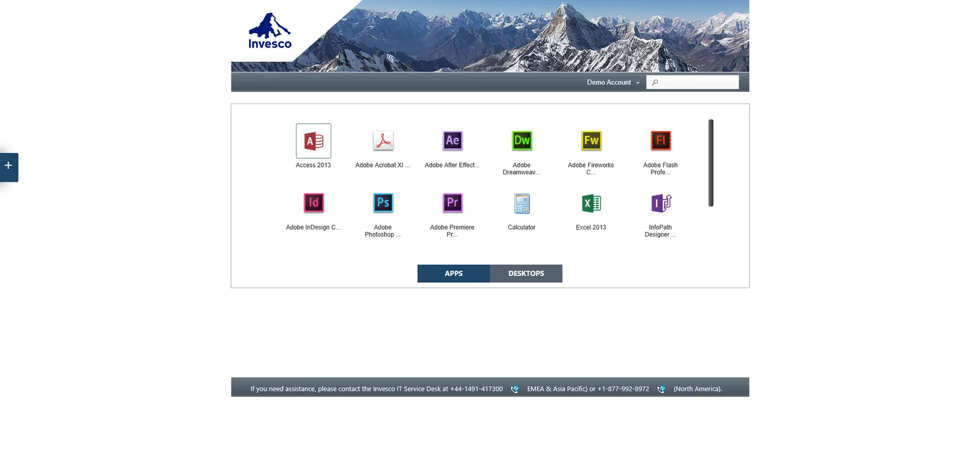Click the +1-877-992-8972 phone number

tap(624, 389)
